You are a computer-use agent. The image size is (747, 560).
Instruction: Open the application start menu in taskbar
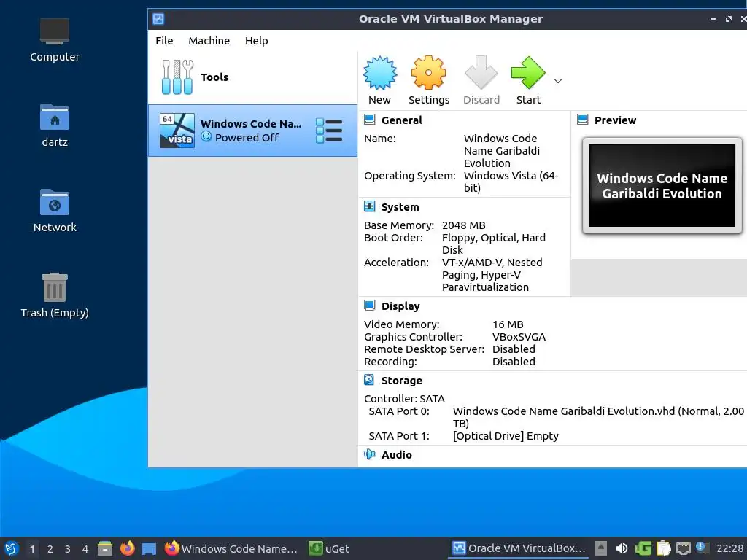(x=12, y=548)
